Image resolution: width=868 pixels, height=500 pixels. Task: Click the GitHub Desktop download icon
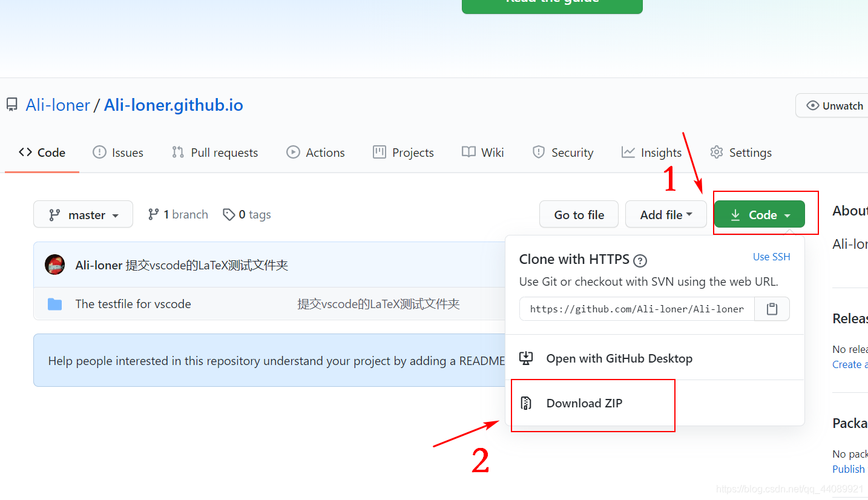point(526,358)
